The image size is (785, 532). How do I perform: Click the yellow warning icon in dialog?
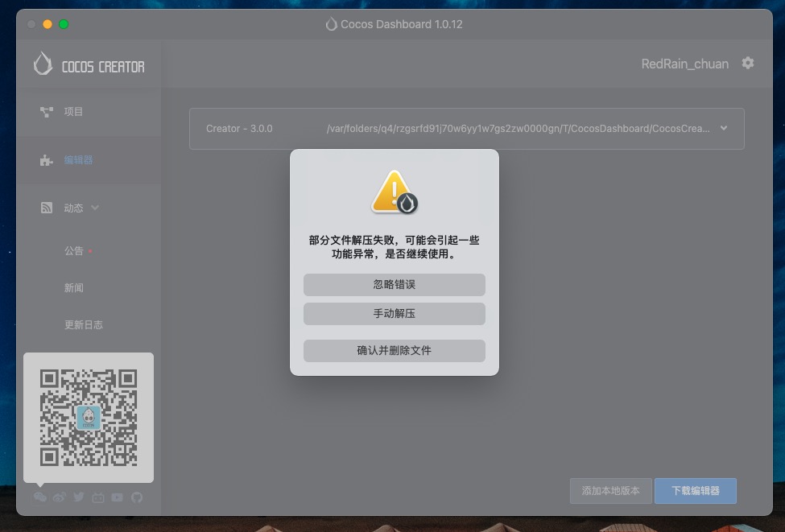[394, 192]
